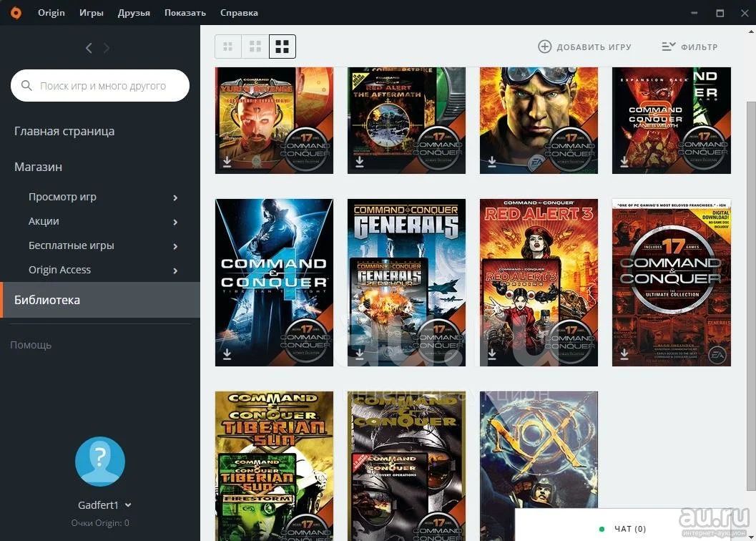Image resolution: width=756 pixels, height=541 pixels.
Task: Switch to small tile view
Action: point(228,47)
